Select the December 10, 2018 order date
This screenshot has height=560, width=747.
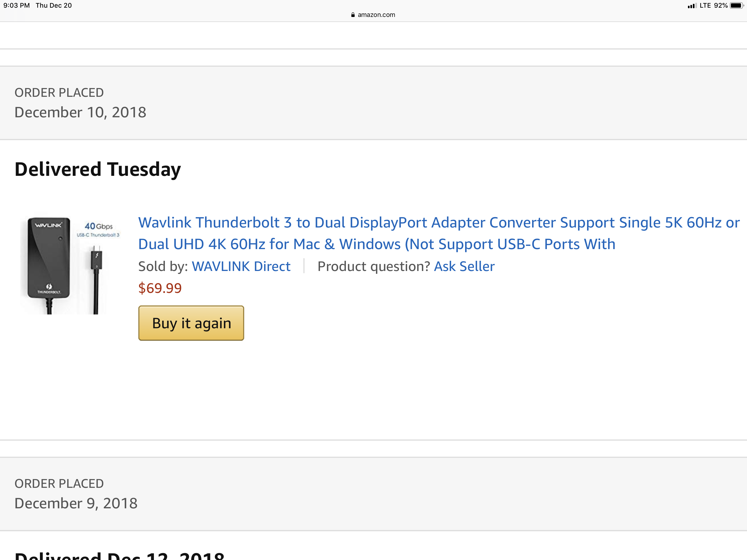tap(80, 112)
